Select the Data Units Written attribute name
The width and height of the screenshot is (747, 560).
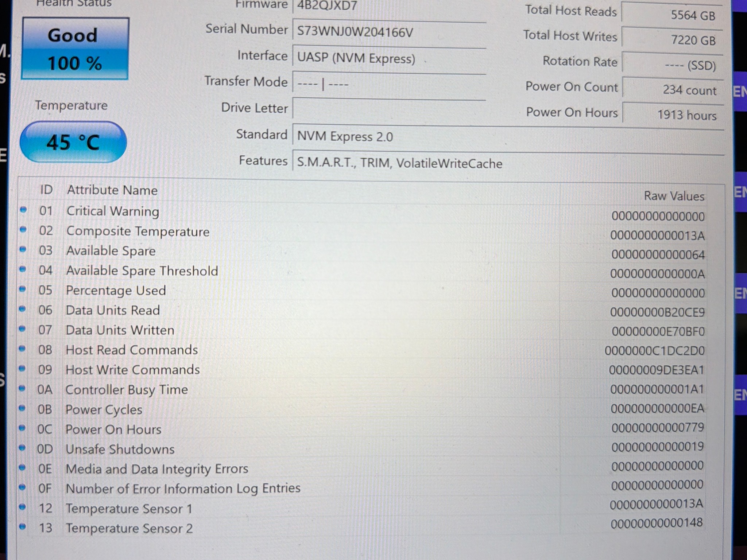pos(120,330)
